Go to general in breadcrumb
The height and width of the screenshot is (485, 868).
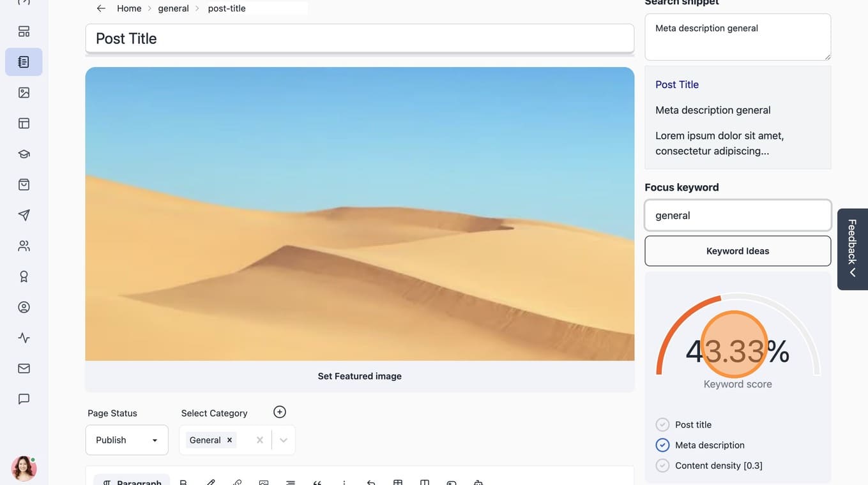174,8
